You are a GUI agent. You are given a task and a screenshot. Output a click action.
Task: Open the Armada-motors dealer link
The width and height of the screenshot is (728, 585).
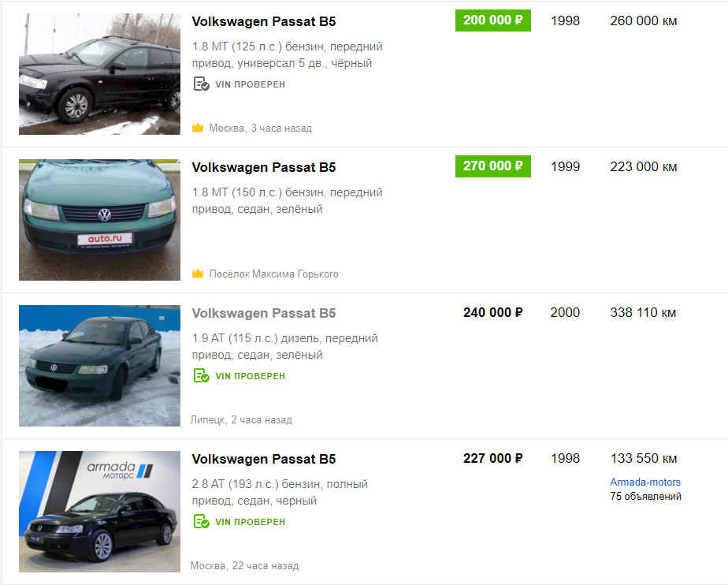click(x=645, y=482)
